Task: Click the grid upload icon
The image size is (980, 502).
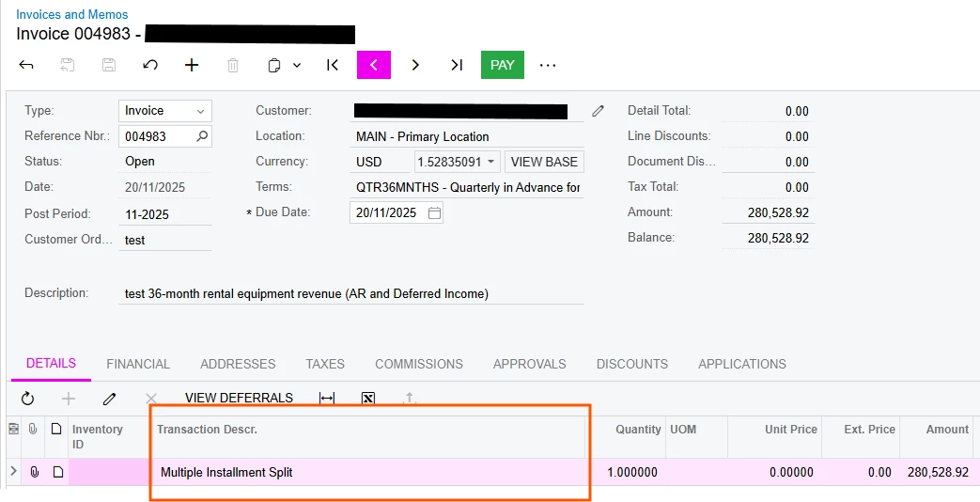Action: [x=410, y=399]
